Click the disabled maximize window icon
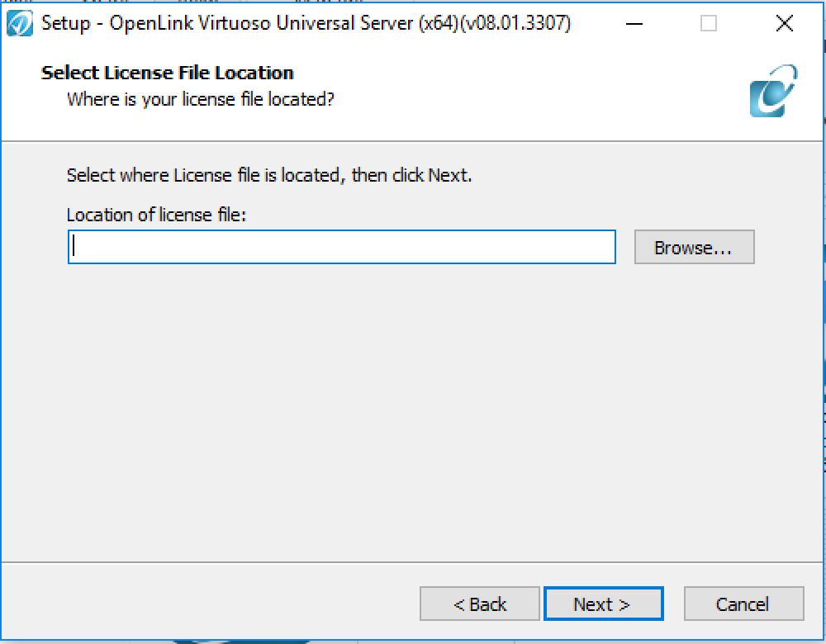The image size is (826, 644). 709,24
